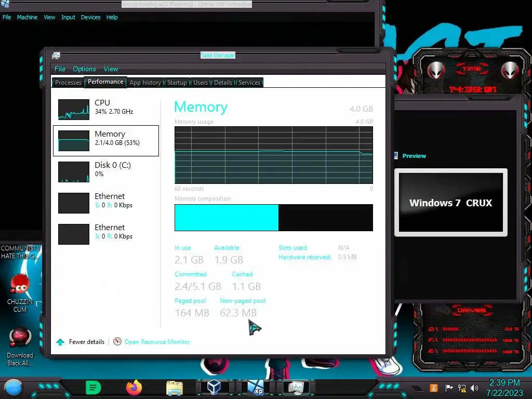The height and width of the screenshot is (399, 532).
Task: Click left alien head on time widget
Action: [436, 70]
